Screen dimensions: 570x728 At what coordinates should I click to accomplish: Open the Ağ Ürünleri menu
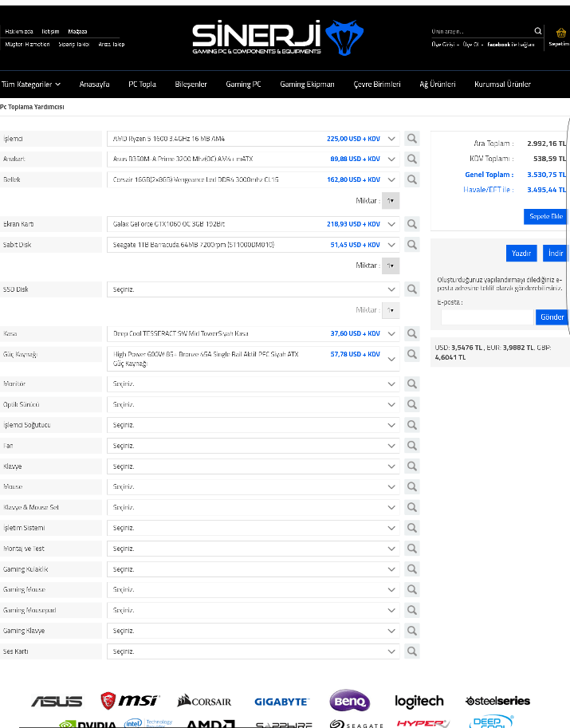point(437,84)
